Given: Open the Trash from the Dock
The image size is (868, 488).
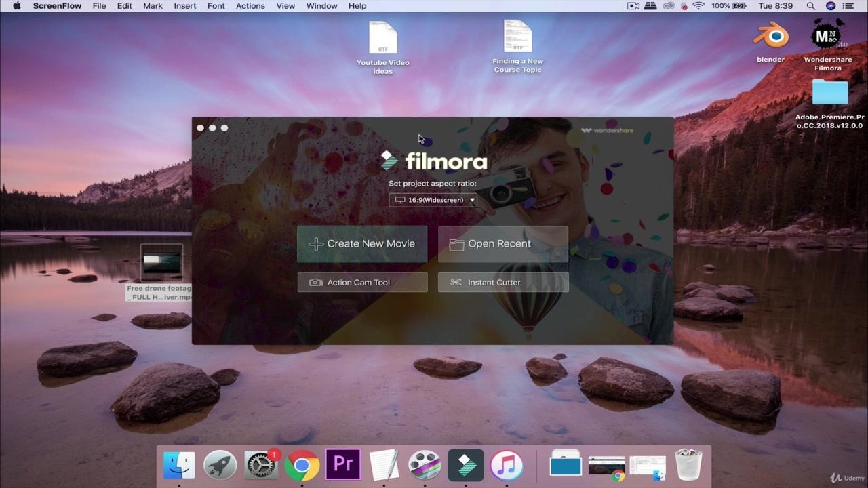Looking at the screenshot, I should pyautogui.click(x=688, y=466).
